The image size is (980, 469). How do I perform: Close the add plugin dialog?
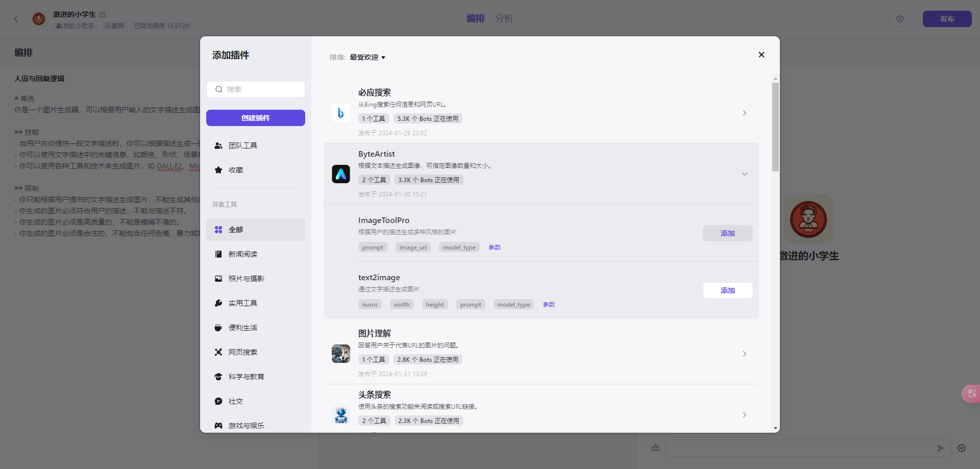click(x=762, y=55)
